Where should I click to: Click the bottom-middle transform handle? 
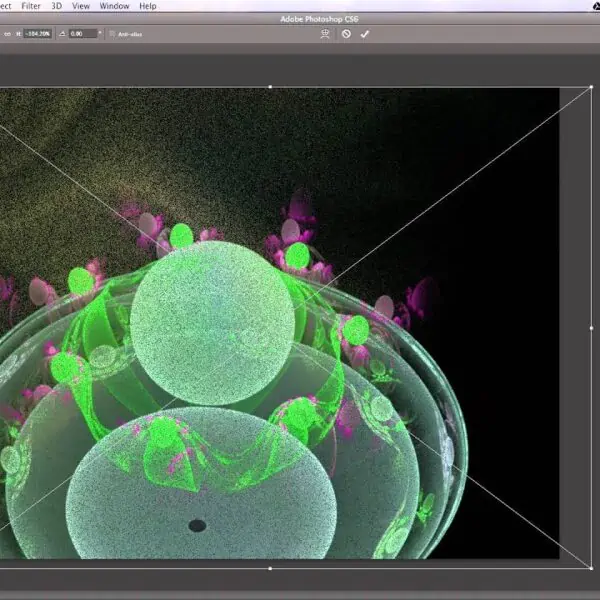(270, 569)
